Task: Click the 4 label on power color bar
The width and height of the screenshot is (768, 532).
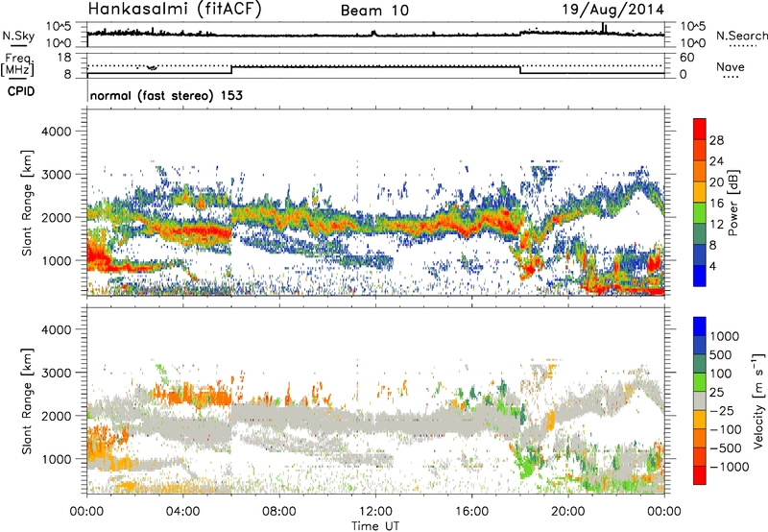Action: point(712,266)
